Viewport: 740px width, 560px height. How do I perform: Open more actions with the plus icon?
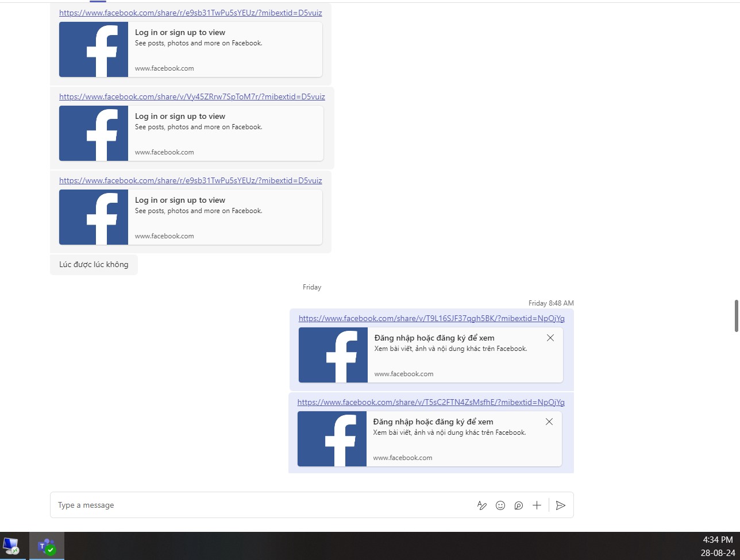coord(537,505)
